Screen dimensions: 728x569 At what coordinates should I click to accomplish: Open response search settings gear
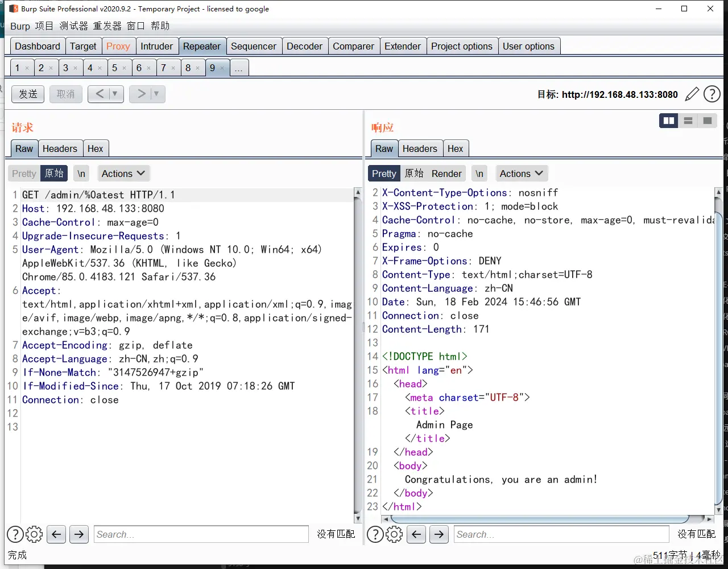[394, 534]
